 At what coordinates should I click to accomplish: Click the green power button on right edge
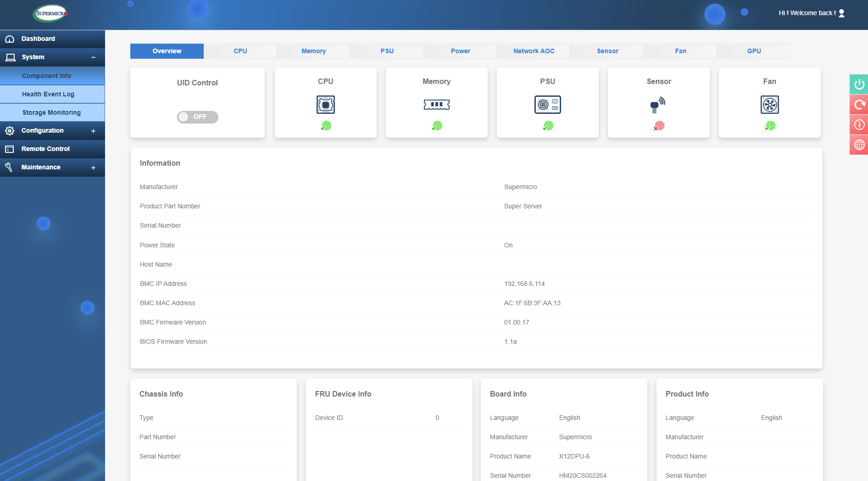tap(859, 84)
